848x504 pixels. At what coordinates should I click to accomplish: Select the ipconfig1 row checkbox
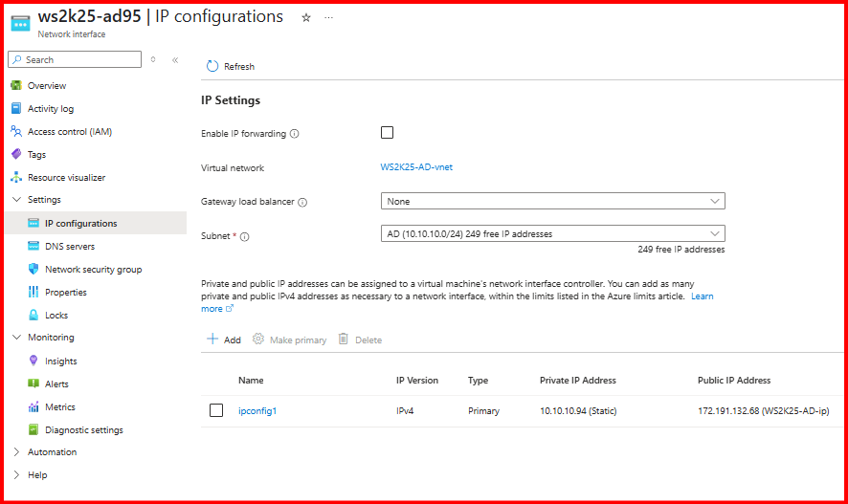(x=216, y=410)
